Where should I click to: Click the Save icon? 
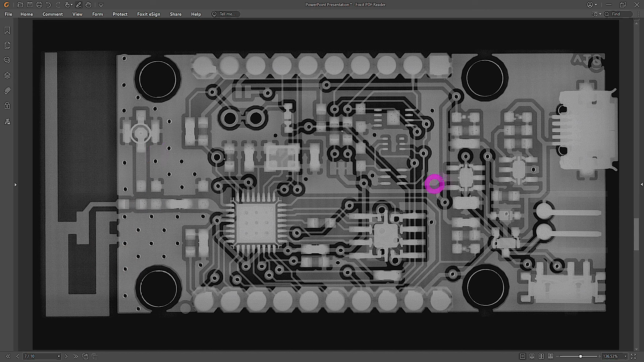[30, 5]
